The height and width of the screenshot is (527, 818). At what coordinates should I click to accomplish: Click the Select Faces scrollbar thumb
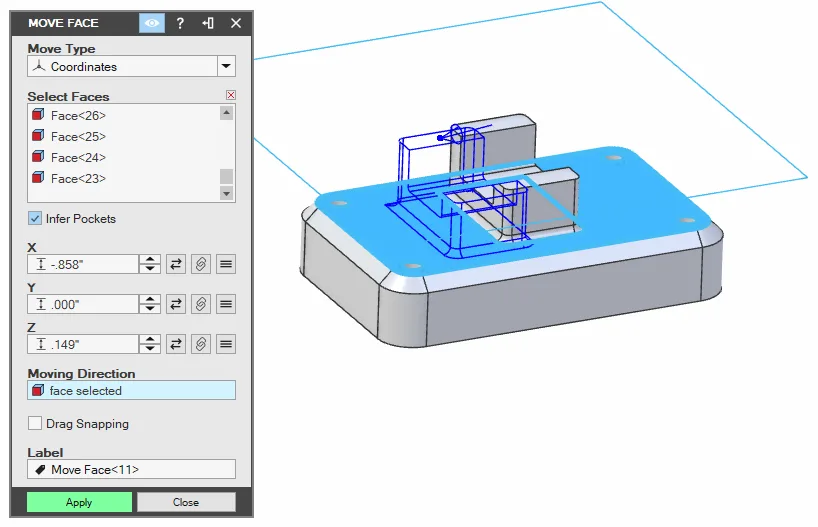coord(226,176)
